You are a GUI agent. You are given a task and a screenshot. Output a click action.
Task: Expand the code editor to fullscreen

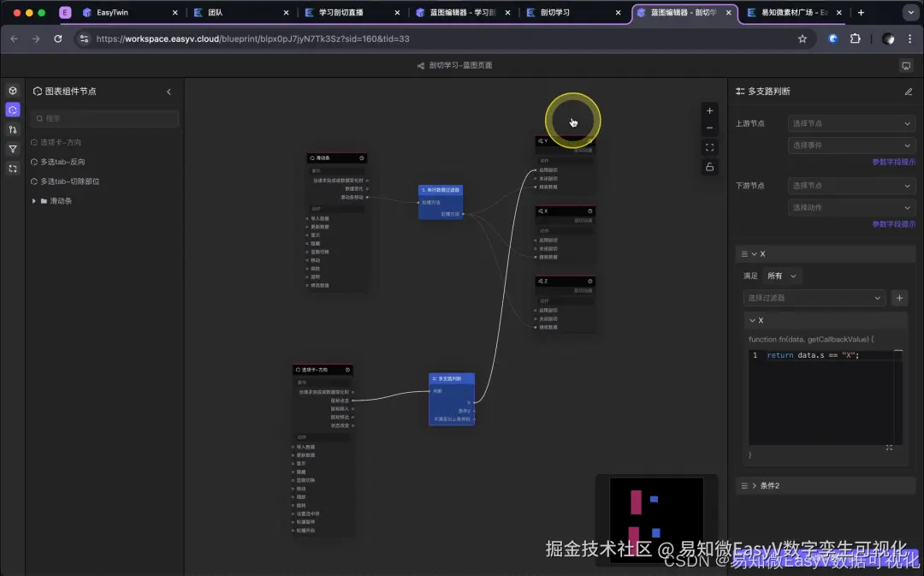coord(889,448)
